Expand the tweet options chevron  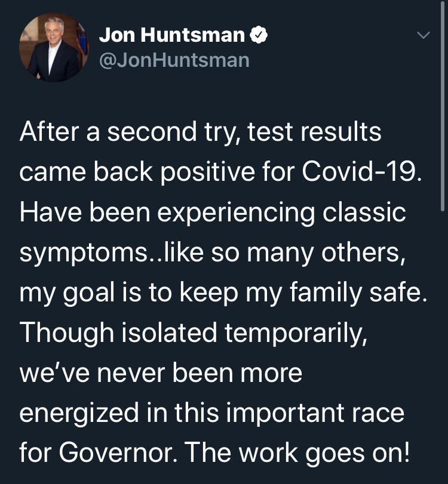[x=422, y=36]
